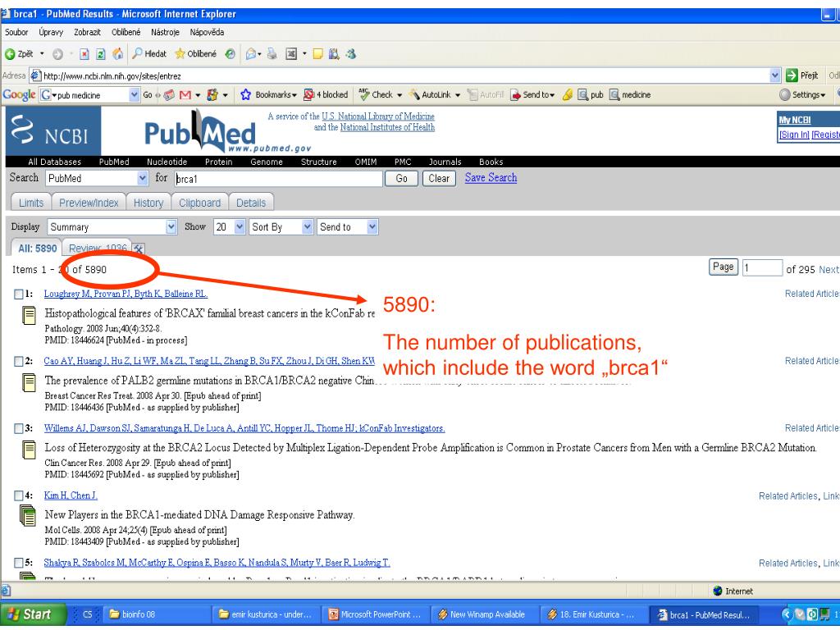Switch to the Clipboard tab

coord(200,203)
